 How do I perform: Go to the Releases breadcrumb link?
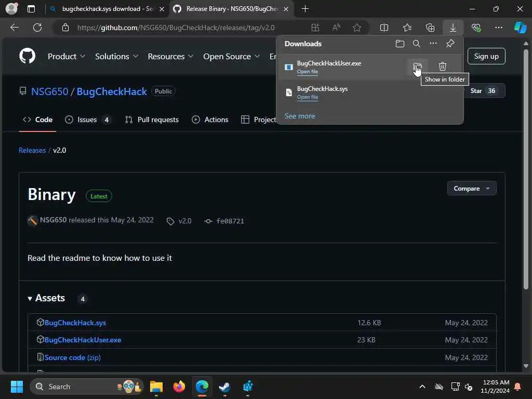coord(32,150)
